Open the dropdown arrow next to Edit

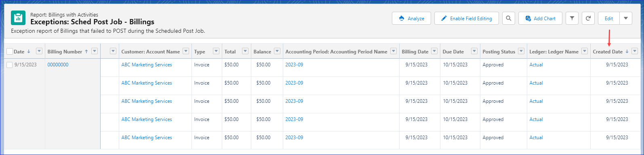pos(626,18)
